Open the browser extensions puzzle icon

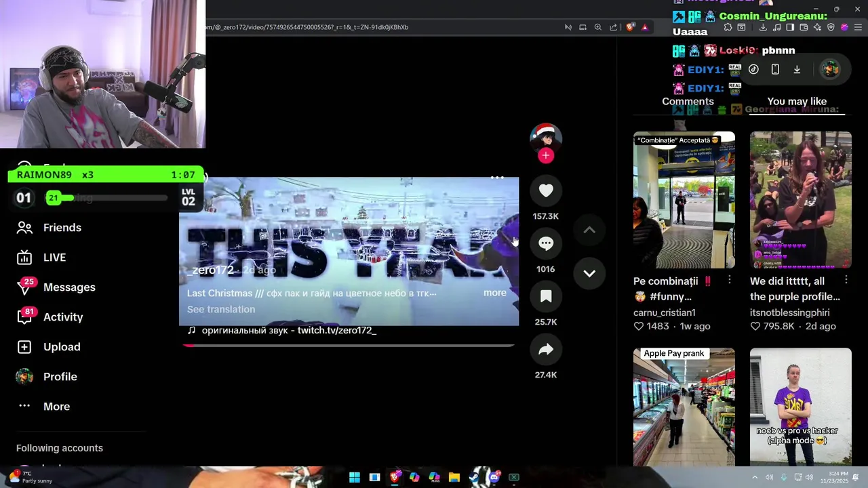728,27
